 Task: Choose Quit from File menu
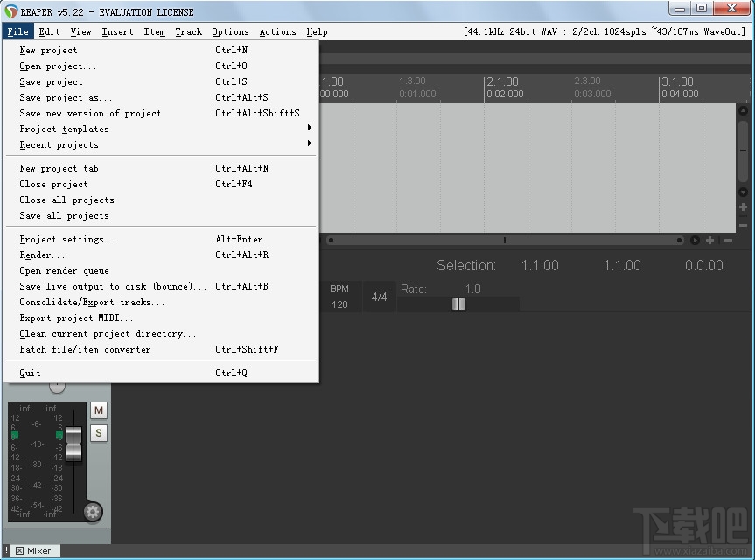[x=161, y=373]
